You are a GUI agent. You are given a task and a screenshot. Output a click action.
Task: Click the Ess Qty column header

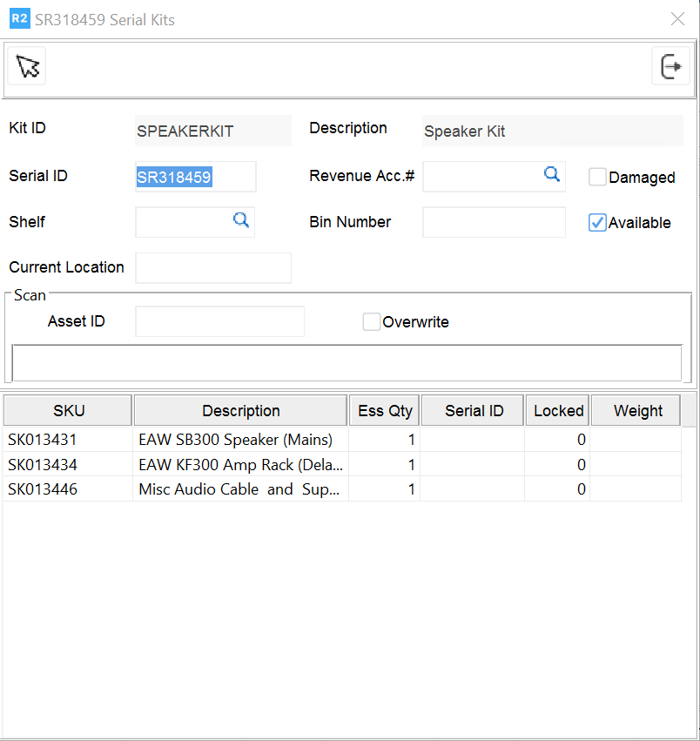[385, 411]
